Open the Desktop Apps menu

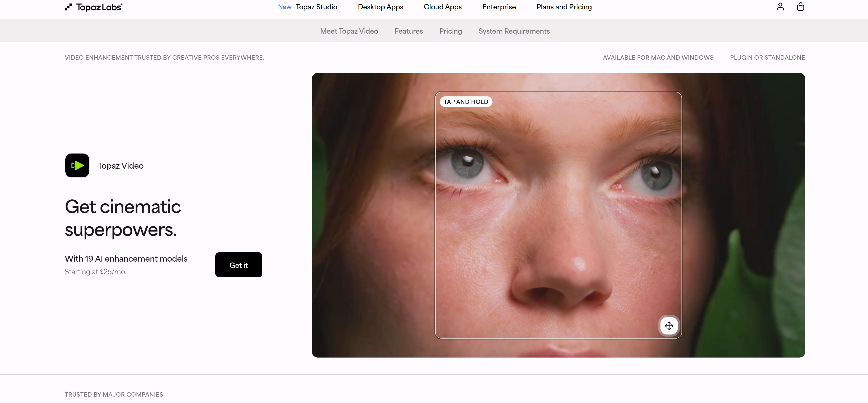380,7
